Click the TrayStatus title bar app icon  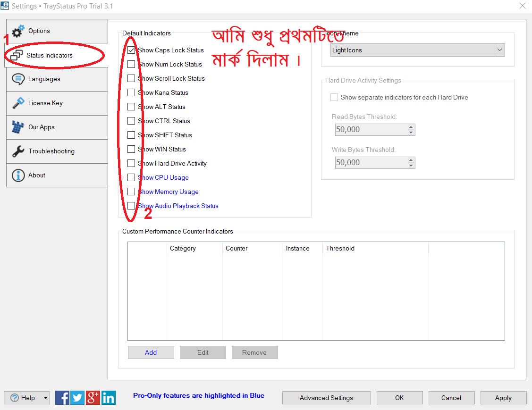pos(5,6)
